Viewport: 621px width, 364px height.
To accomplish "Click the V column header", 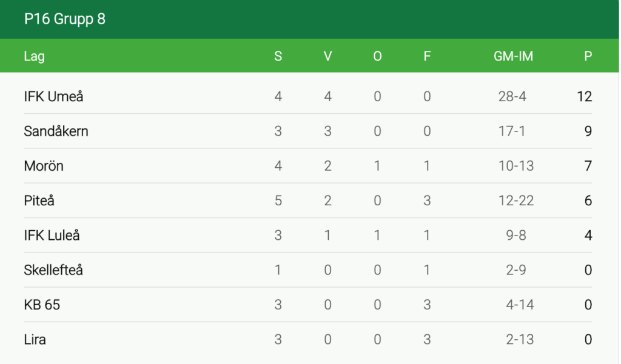I will coord(327,56).
